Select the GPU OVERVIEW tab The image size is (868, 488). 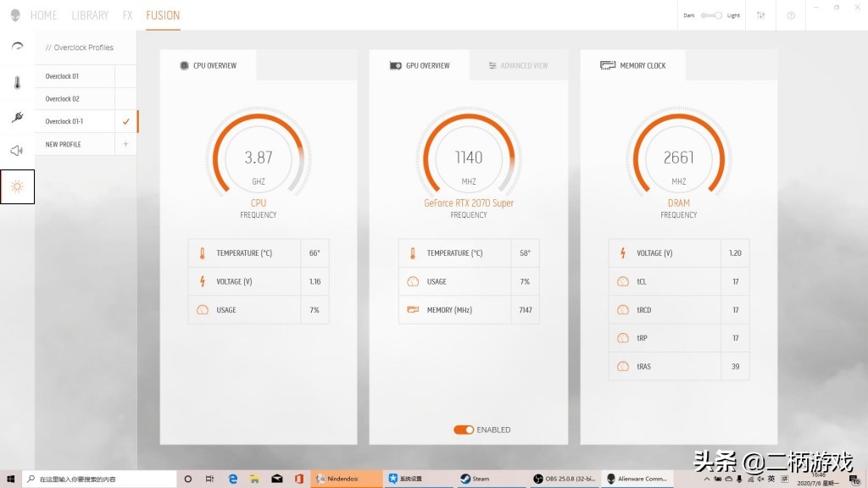(x=420, y=65)
